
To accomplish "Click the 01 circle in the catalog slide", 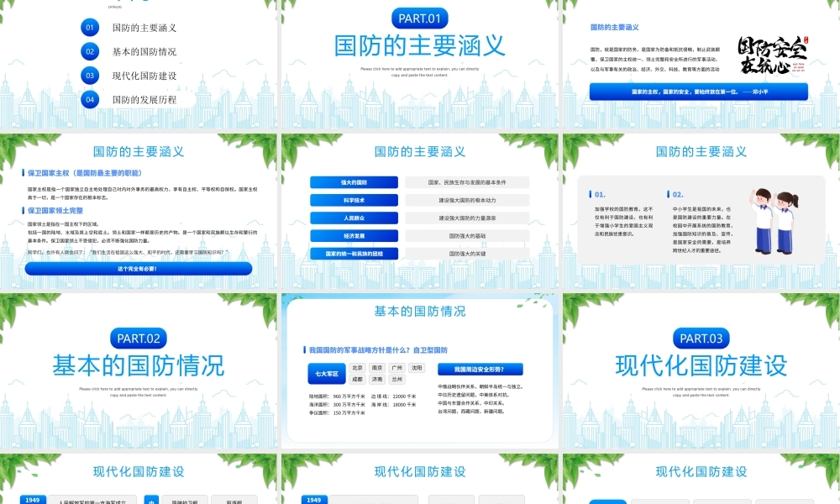I will (x=90, y=28).
